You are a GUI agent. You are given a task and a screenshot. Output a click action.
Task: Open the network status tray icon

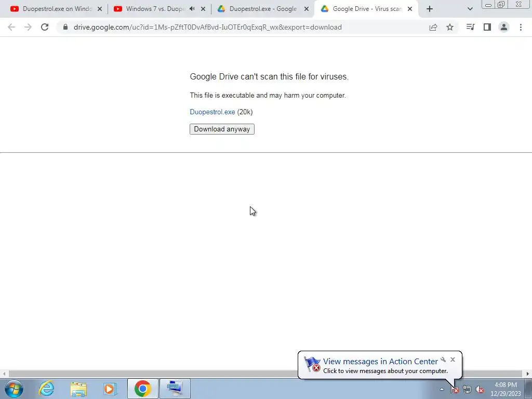click(467, 390)
